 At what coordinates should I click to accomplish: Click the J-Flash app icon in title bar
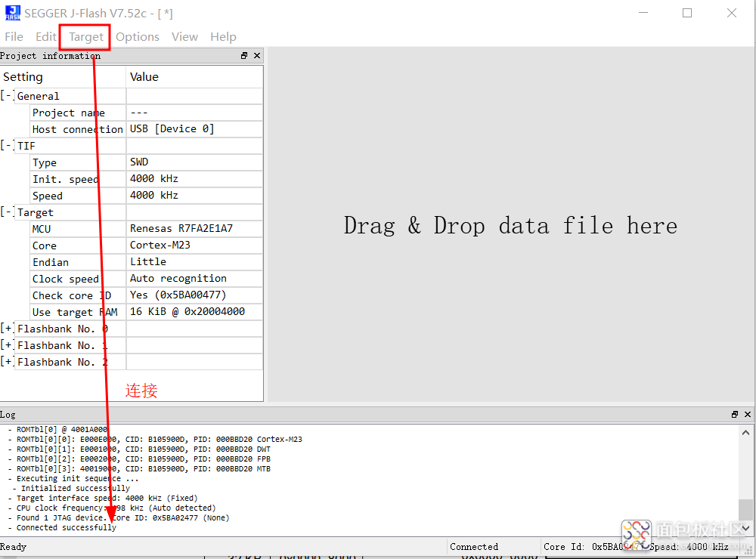12,13
